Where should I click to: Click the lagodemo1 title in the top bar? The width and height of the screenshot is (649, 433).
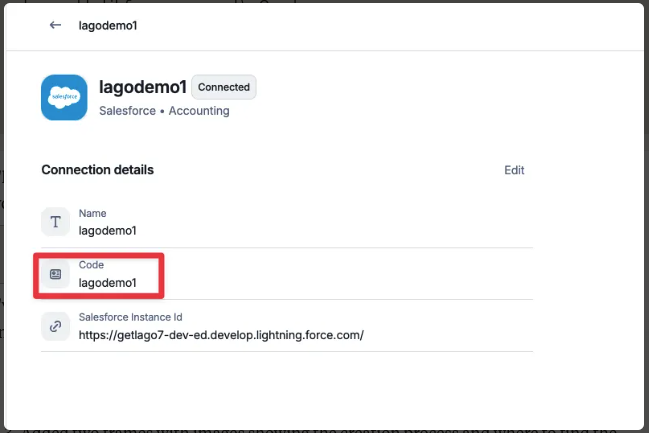pos(108,26)
